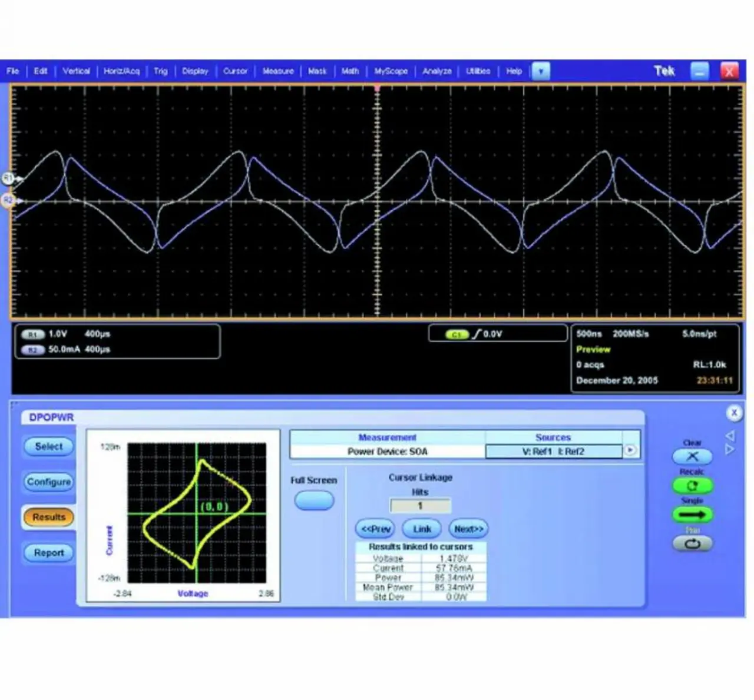Click the Link cursor button
This screenshot has height=700, width=754.
[422, 529]
